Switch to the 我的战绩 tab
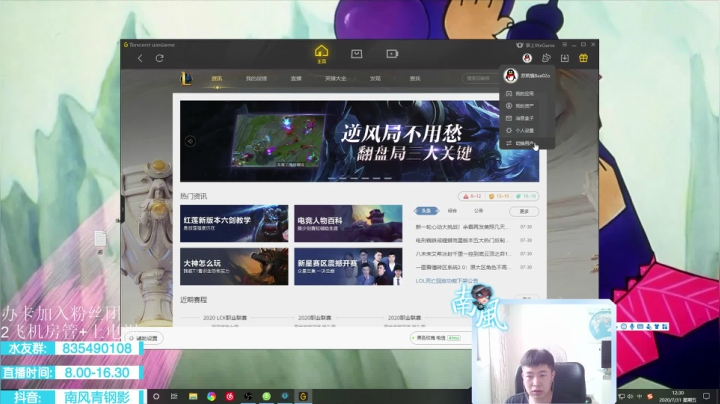This screenshot has height=404, width=720. [x=256, y=79]
